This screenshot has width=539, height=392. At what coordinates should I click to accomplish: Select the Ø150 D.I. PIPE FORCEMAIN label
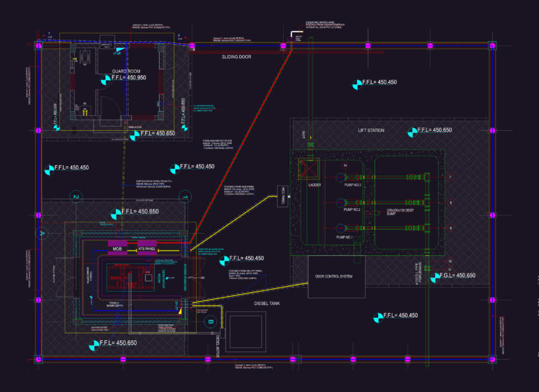pyautogui.click(x=418, y=273)
